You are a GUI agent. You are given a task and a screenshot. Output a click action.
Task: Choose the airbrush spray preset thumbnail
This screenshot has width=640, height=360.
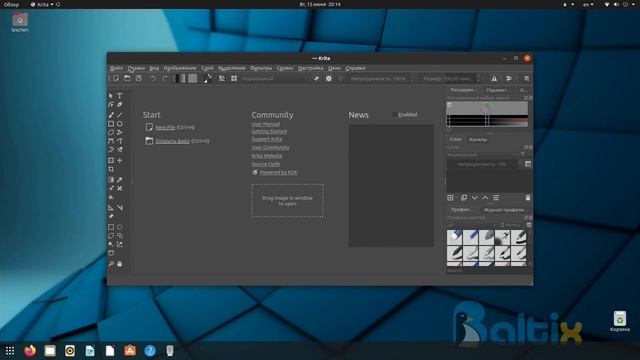[x=502, y=237]
